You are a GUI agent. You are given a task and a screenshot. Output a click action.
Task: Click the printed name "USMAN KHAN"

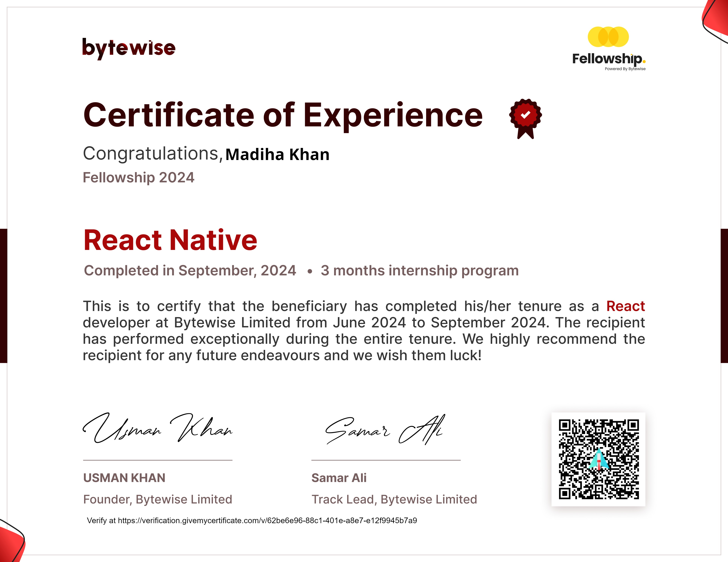[x=124, y=478]
